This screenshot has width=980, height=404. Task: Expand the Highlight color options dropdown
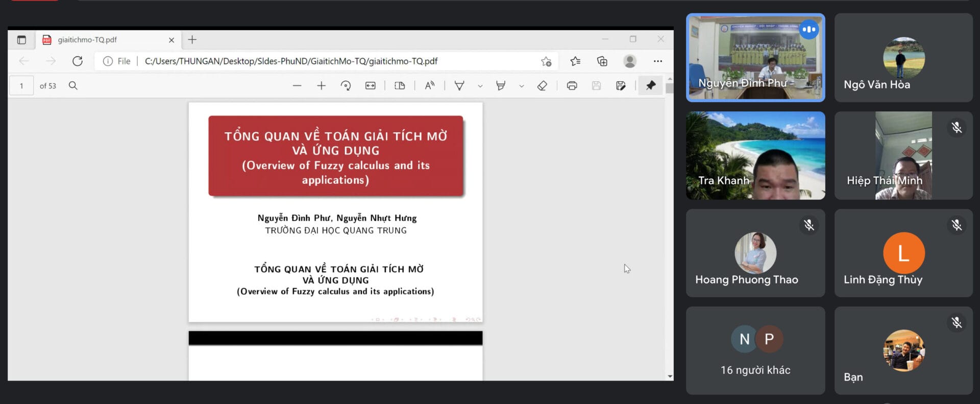click(x=521, y=86)
